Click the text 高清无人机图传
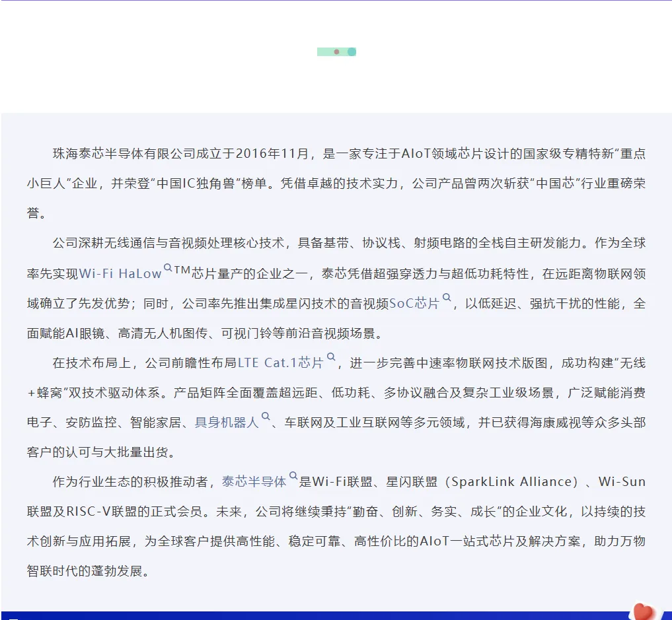This screenshot has height=620, width=672. point(163,333)
